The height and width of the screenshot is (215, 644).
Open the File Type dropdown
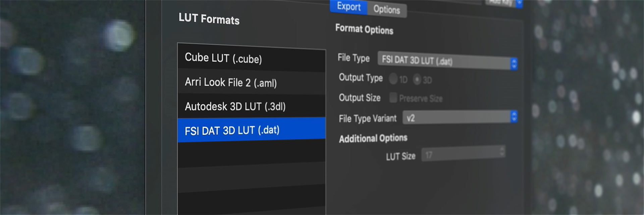point(447,61)
